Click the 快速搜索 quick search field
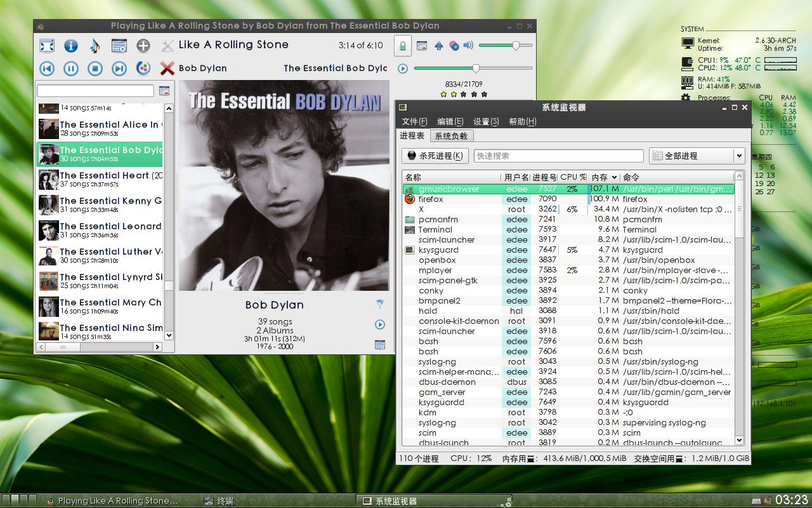812x508 pixels. [x=559, y=156]
